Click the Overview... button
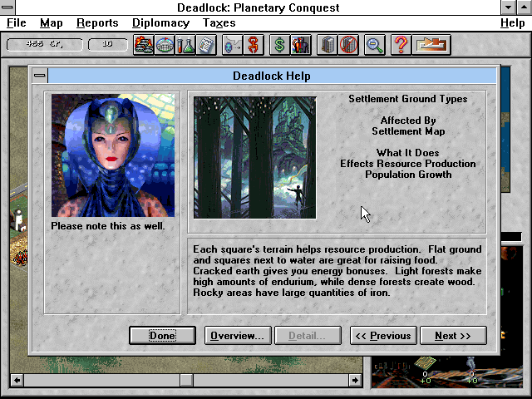 238,336
